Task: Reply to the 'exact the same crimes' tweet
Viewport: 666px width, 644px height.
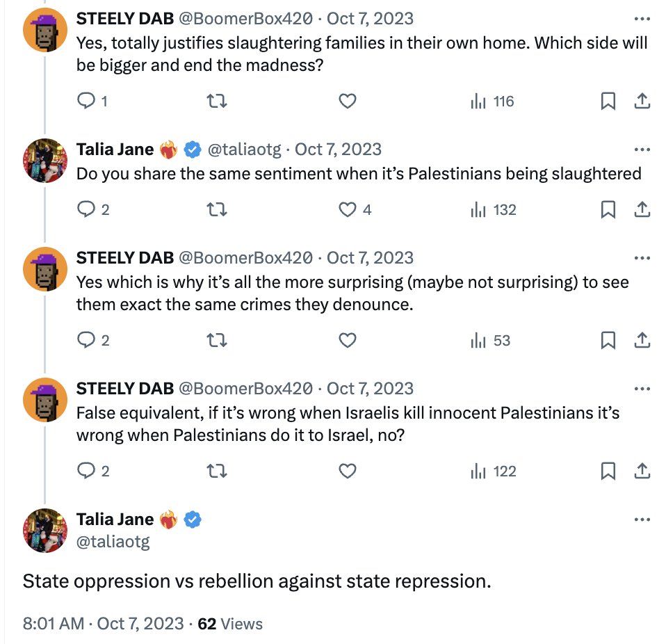Action: pyautogui.click(x=85, y=340)
